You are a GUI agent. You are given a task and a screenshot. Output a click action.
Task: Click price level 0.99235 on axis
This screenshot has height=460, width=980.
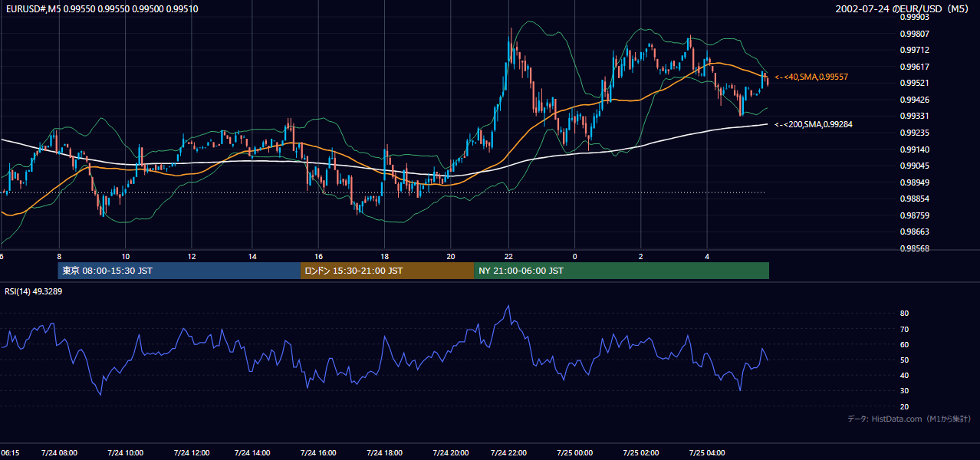point(914,133)
